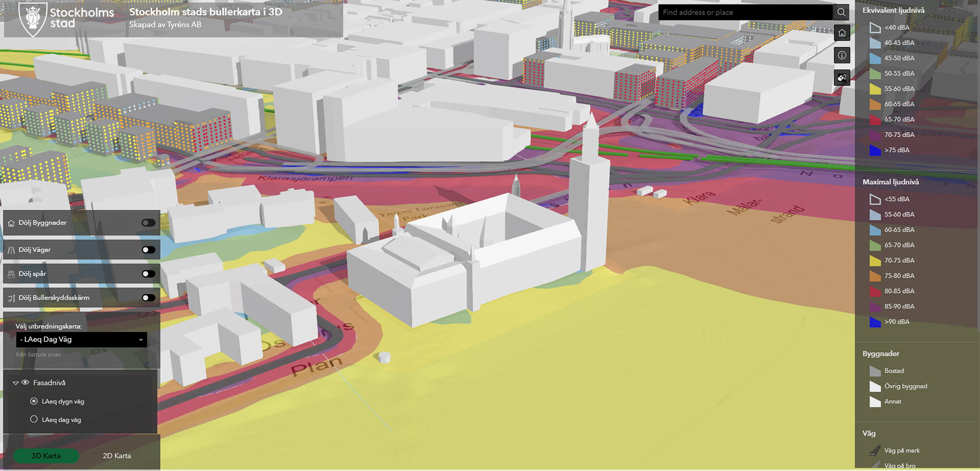Screen dimensions: 980x471
Task: Click the Dölj Bullerskyddsskärm noise barrier icon
Action: pos(12,297)
